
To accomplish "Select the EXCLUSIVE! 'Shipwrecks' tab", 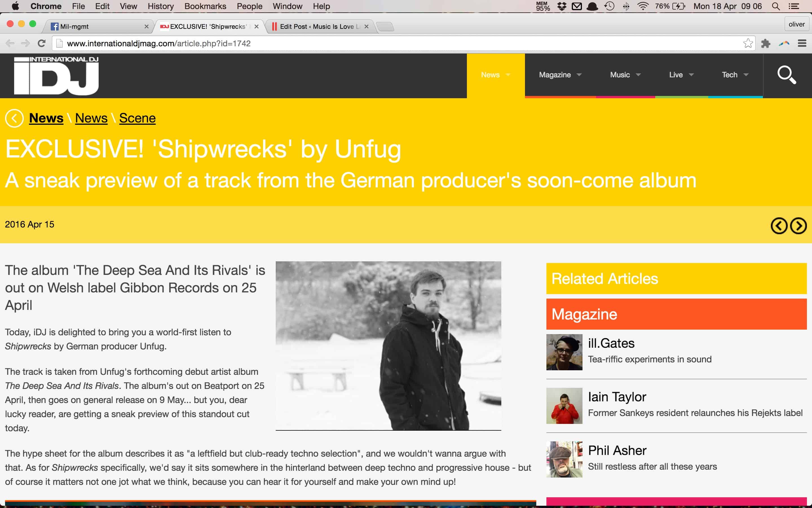I will [208, 27].
